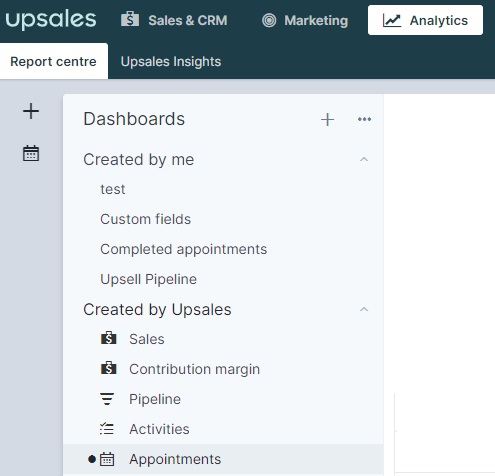The width and height of the screenshot is (495, 476).
Task: Click the plus icon in left sidebar
Action: pyautogui.click(x=31, y=111)
